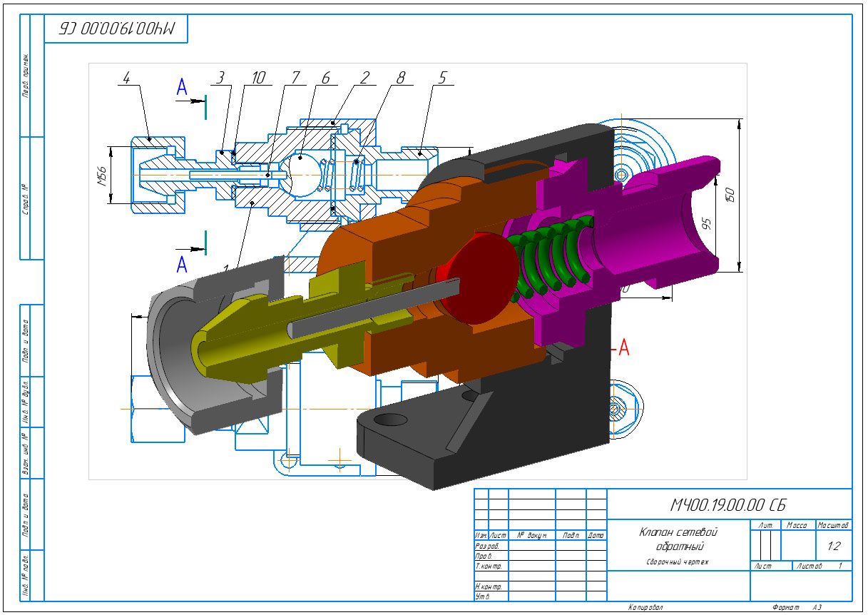Select the 95 dimension value
Viewport: 868px width, 615px height.
point(706,223)
